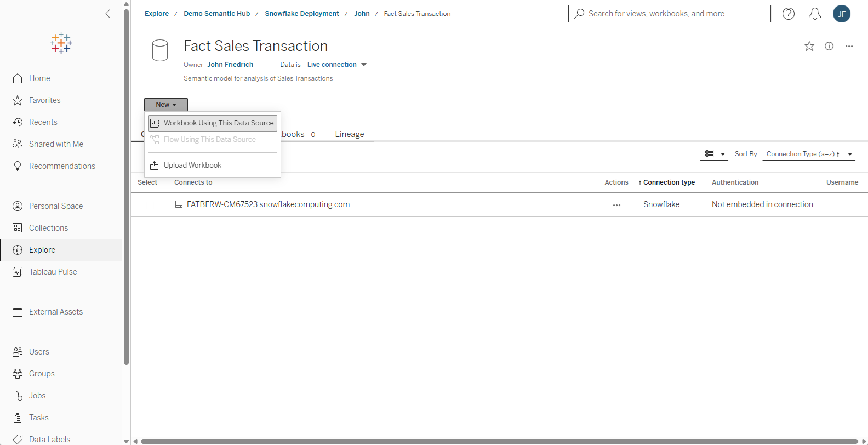Click the Snowflake connection type cell
The width and height of the screenshot is (868, 445).
click(x=661, y=204)
